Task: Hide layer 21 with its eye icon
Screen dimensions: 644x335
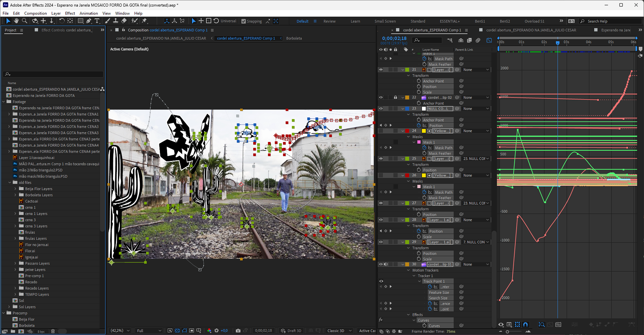Action: (381, 70)
